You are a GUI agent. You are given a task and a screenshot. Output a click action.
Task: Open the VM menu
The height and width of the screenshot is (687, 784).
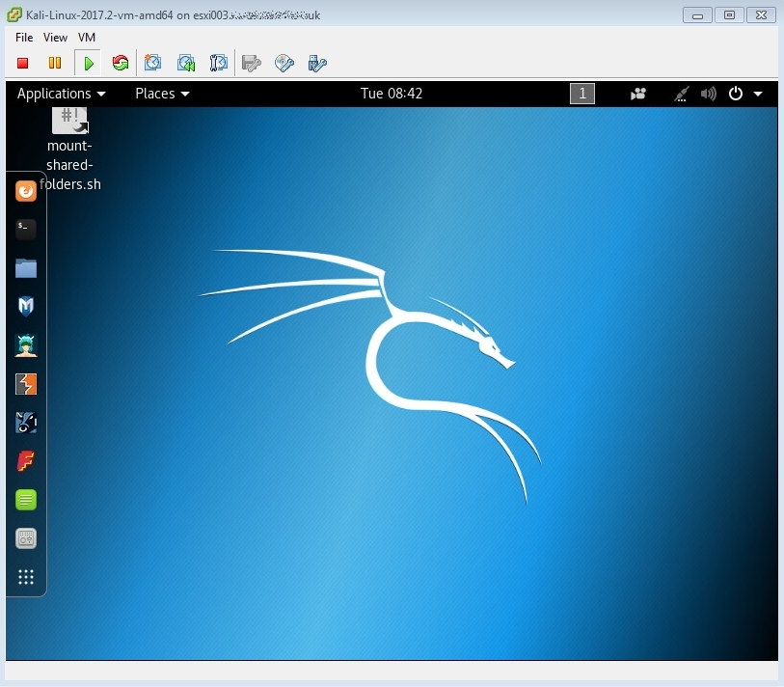[x=87, y=38]
